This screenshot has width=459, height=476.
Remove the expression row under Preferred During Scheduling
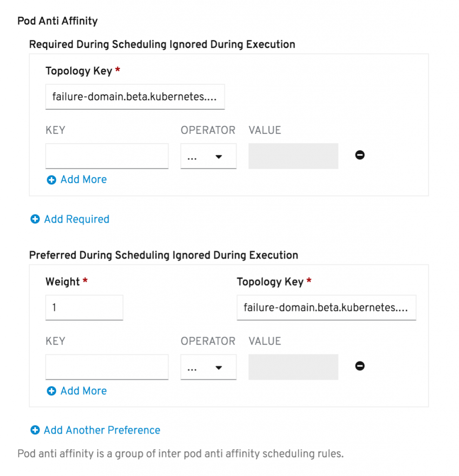coord(359,366)
